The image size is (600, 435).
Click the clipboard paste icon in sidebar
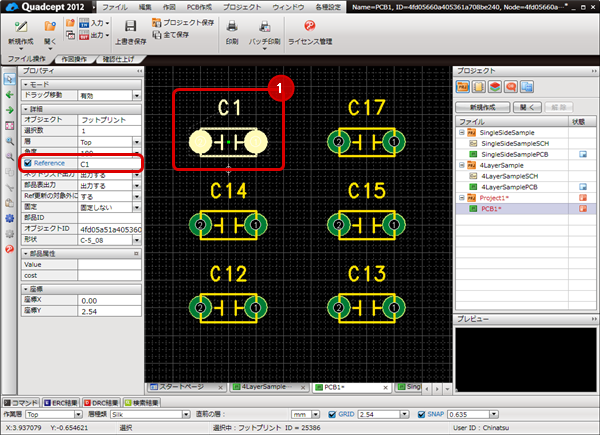pos(9,203)
